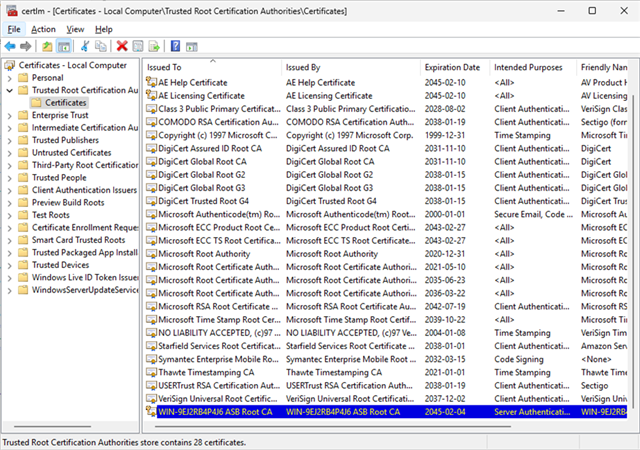This screenshot has height=450, width=640.
Task: Expand the Personal store node
Action: (x=10, y=78)
